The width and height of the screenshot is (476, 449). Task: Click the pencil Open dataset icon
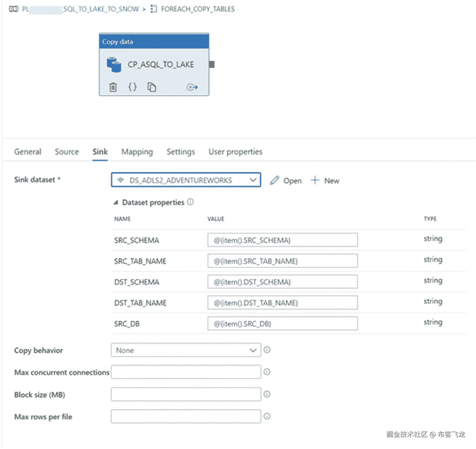point(275,180)
